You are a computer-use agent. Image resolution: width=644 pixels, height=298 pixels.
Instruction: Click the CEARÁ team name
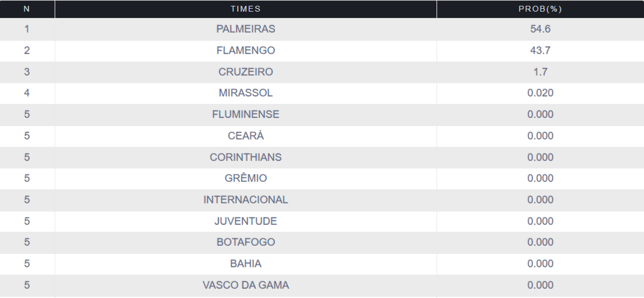pos(246,136)
